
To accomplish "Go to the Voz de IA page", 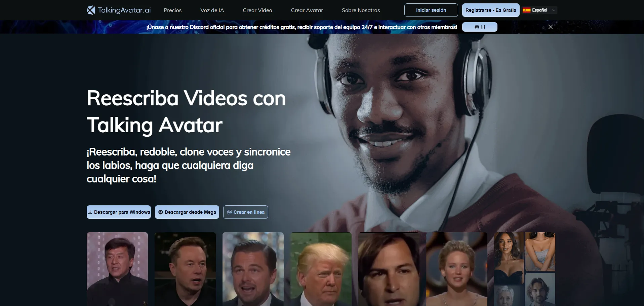I will coord(212,10).
